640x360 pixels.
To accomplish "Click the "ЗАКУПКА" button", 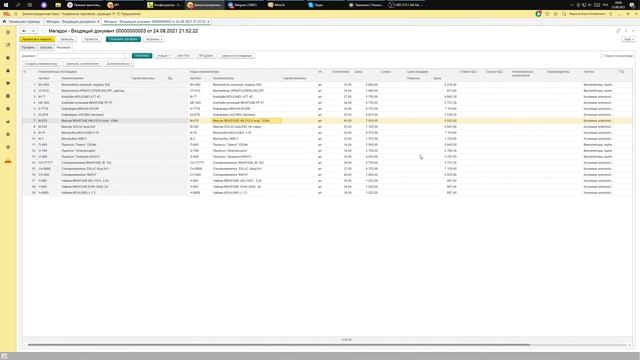I will click(184, 56).
